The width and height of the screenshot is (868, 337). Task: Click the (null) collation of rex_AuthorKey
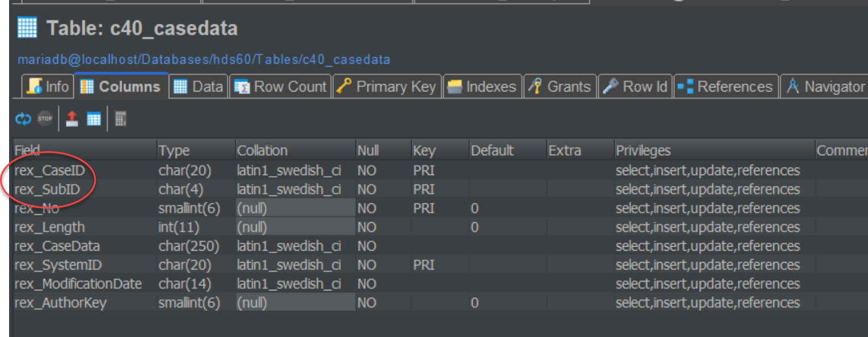pos(295,303)
